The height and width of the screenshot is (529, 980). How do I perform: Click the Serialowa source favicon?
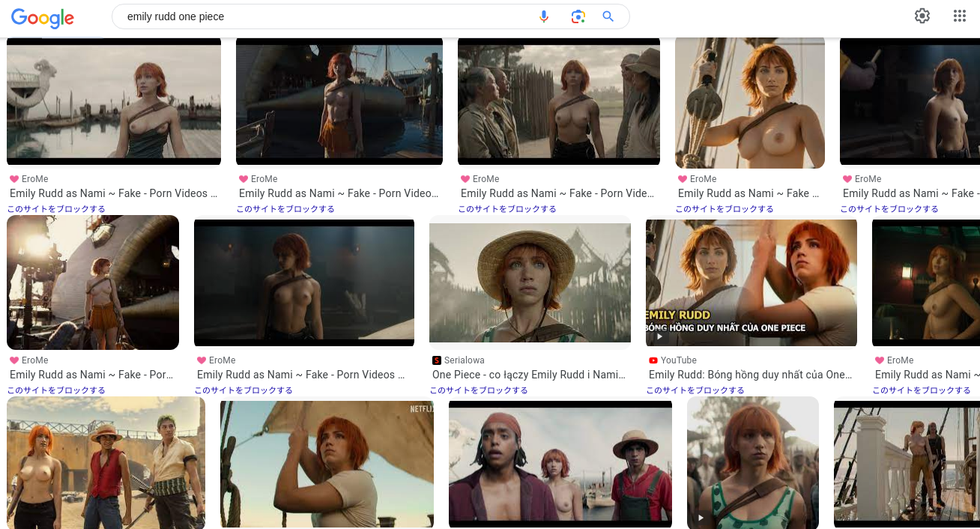(x=437, y=360)
